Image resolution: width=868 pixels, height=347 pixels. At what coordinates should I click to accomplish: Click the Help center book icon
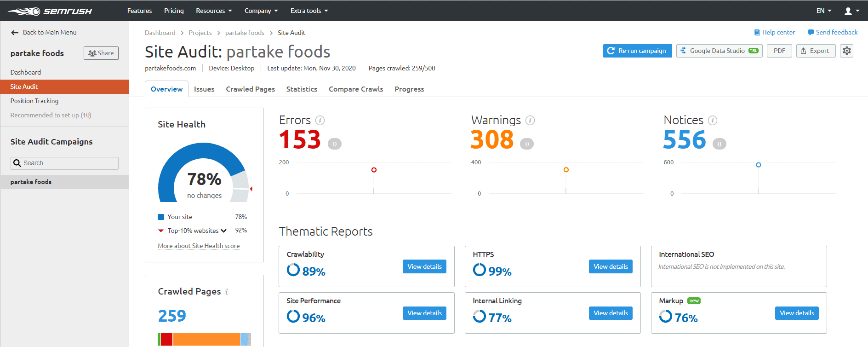pos(757,33)
